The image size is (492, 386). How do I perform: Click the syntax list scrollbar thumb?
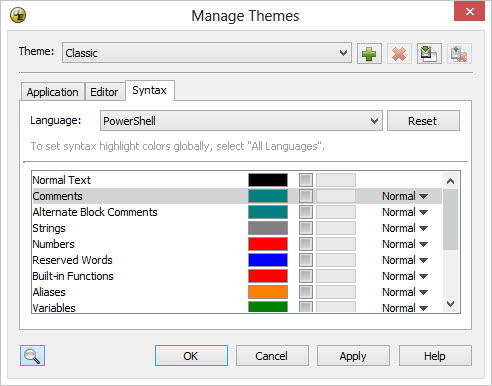(x=451, y=219)
